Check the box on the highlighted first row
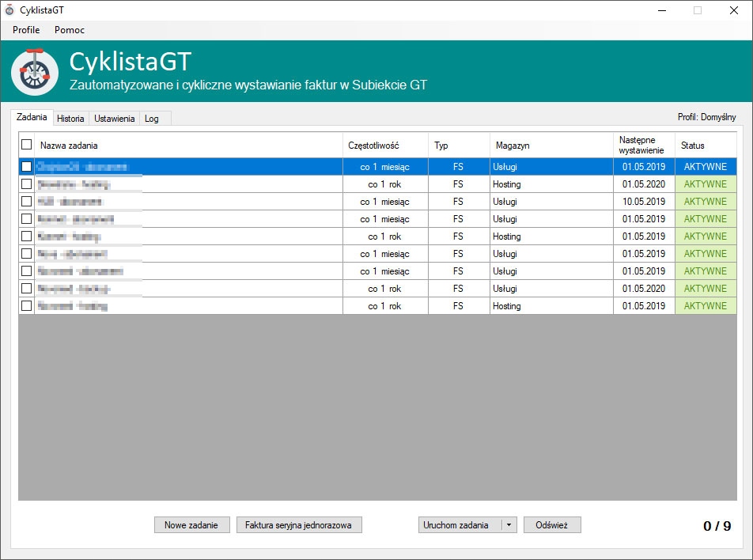 27,167
